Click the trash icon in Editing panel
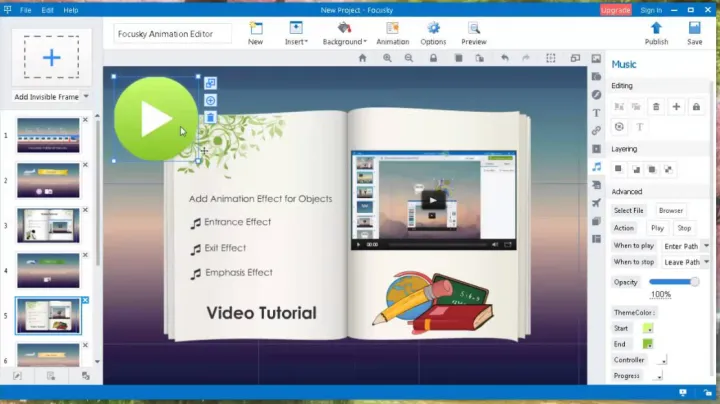720x404 pixels. (x=656, y=106)
